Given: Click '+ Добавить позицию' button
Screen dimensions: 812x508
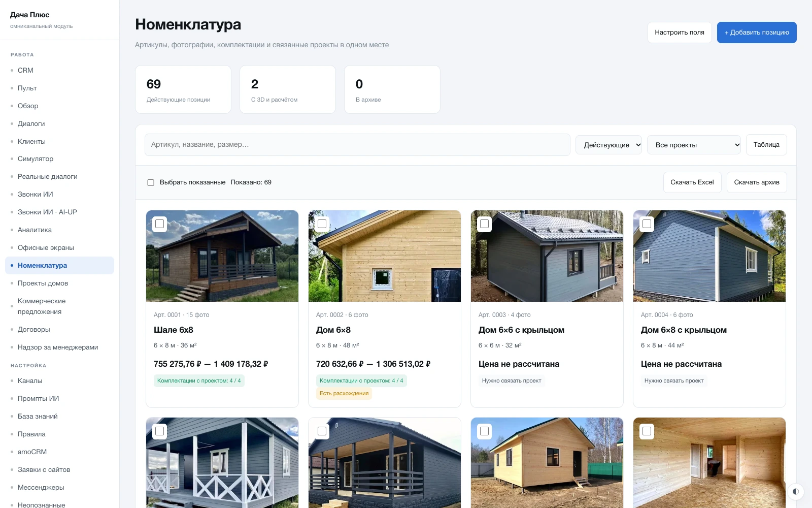Looking at the screenshot, I should point(757,33).
